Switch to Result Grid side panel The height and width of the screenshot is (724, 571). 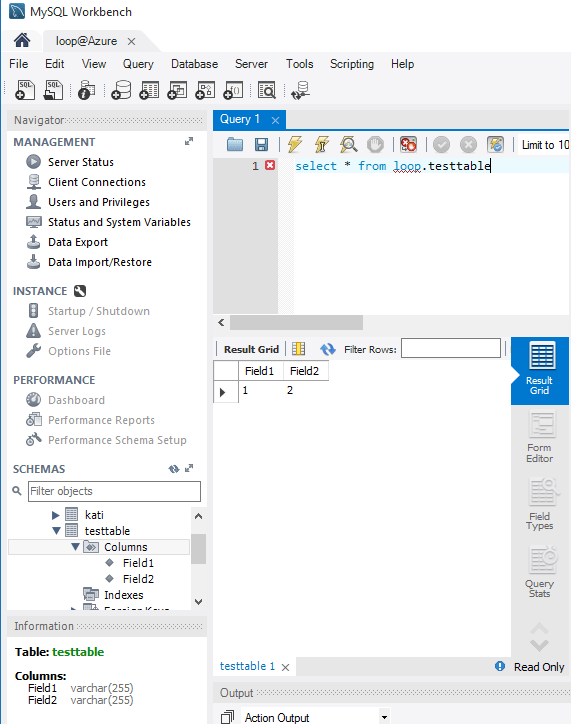540,370
